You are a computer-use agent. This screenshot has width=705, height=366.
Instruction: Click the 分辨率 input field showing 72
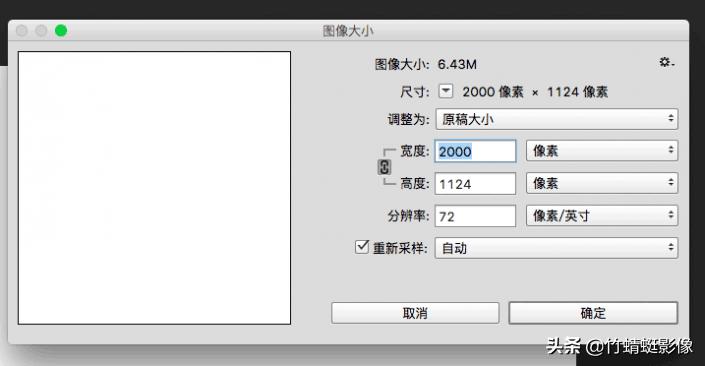[x=475, y=216]
